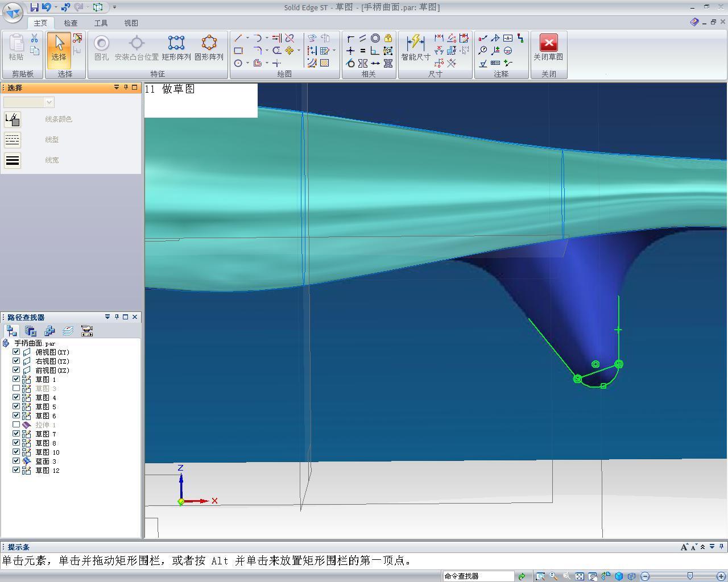
Task: Open the Line tool dropdown arrow
Action: [x=247, y=38]
